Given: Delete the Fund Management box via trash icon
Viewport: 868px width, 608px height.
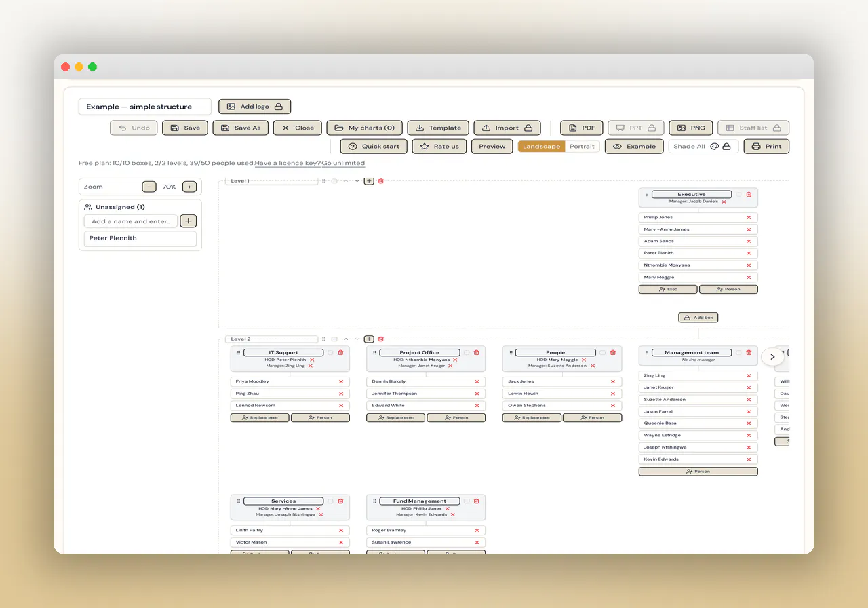Looking at the screenshot, I should click(x=477, y=501).
